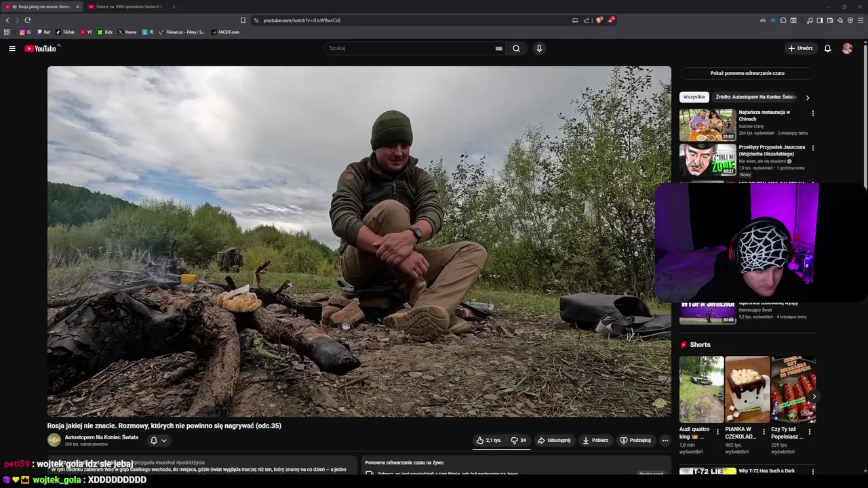
Task: Toggle the browser sidebar panel
Action: tap(819, 20)
